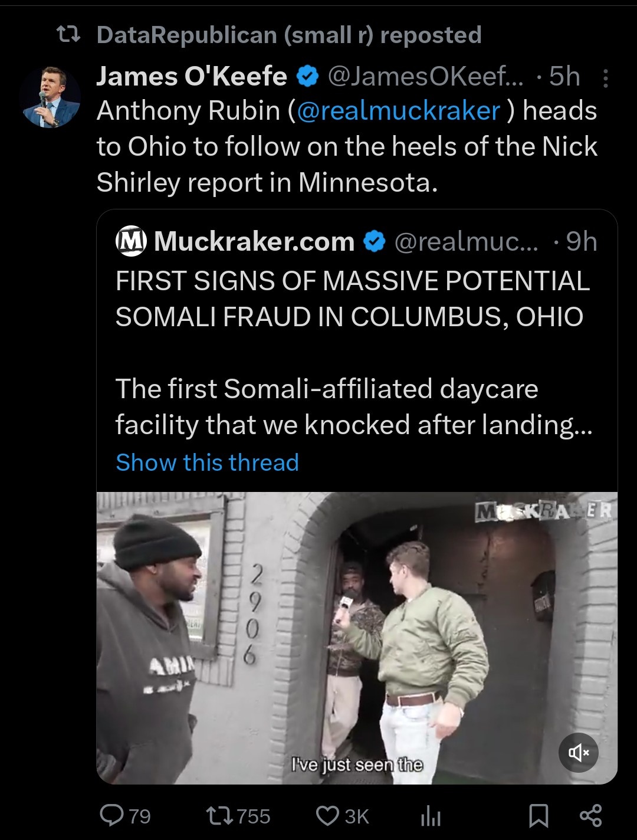Expand with Show this thread
This screenshot has width=637, height=840.
click(x=207, y=462)
